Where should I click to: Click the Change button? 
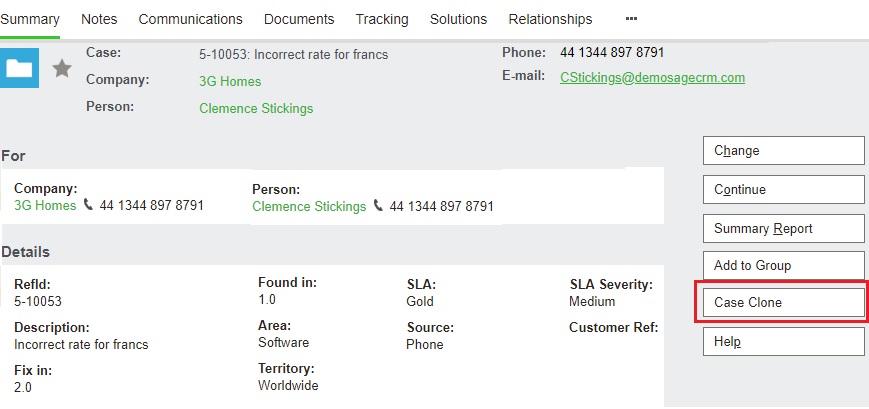click(x=784, y=151)
